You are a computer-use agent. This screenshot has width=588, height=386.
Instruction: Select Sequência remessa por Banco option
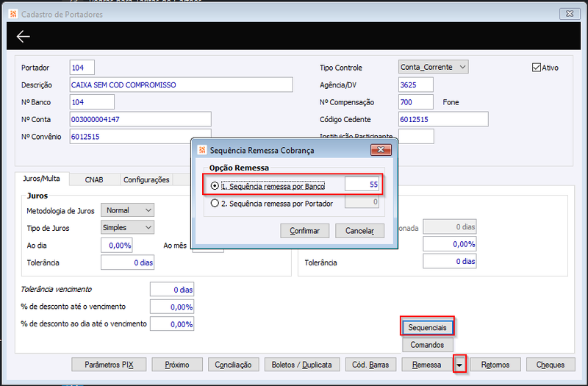coord(215,186)
